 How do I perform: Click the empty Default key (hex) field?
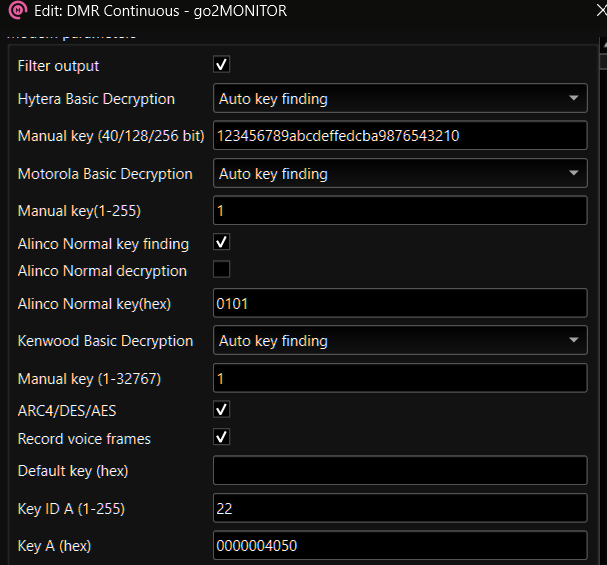point(400,471)
